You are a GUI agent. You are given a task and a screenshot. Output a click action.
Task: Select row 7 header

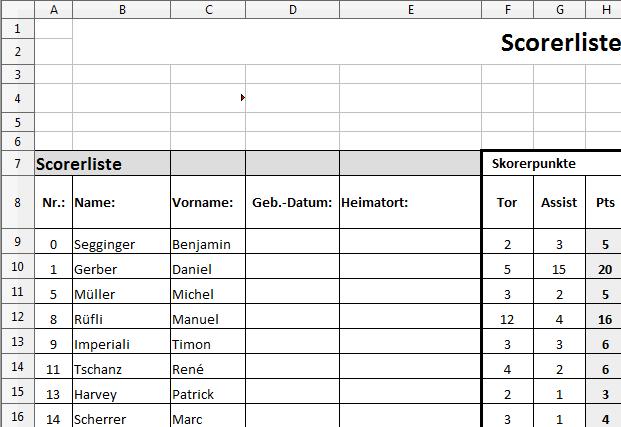tap(17, 163)
